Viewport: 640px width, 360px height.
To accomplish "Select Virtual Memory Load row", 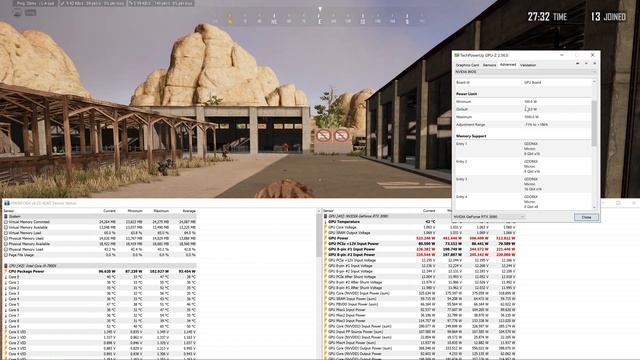I will tap(100, 233).
